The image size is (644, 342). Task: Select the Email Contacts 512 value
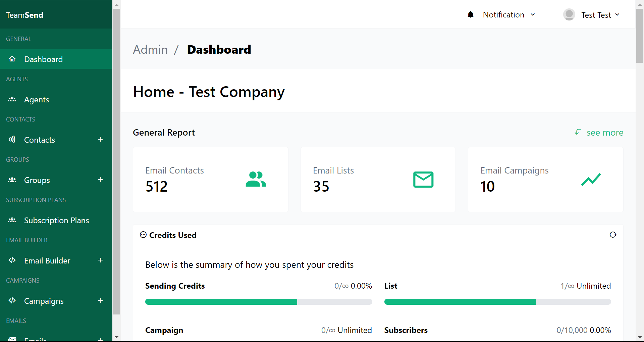click(157, 187)
